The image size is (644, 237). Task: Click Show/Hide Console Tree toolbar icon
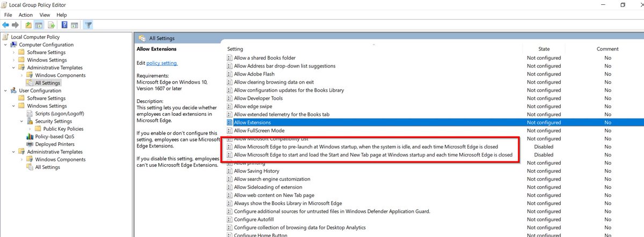point(39,25)
